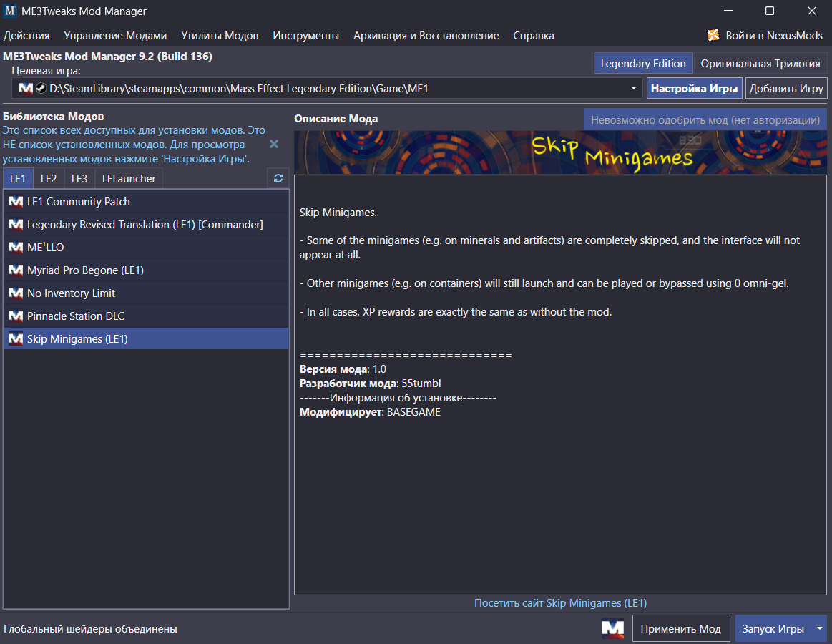Image resolution: width=832 pixels, height=644 pixels.
Task: Switch to the LELauncher tab
Action: [x=129, y=178]
